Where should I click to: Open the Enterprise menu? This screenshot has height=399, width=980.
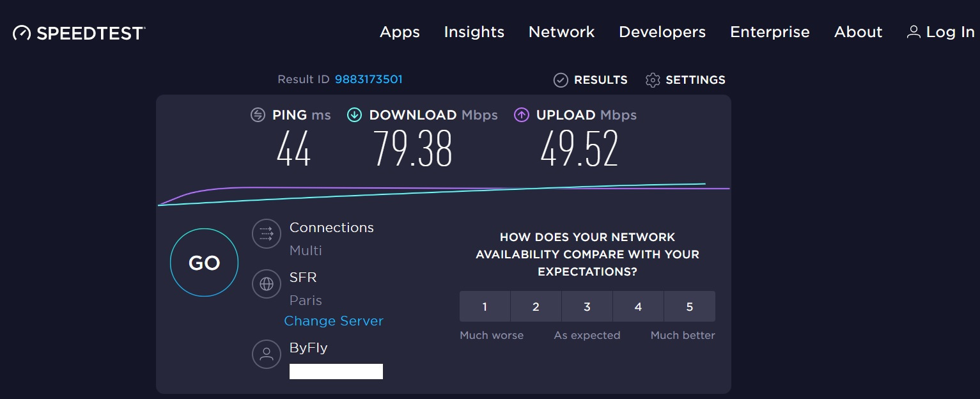click(x=770, y=32)
